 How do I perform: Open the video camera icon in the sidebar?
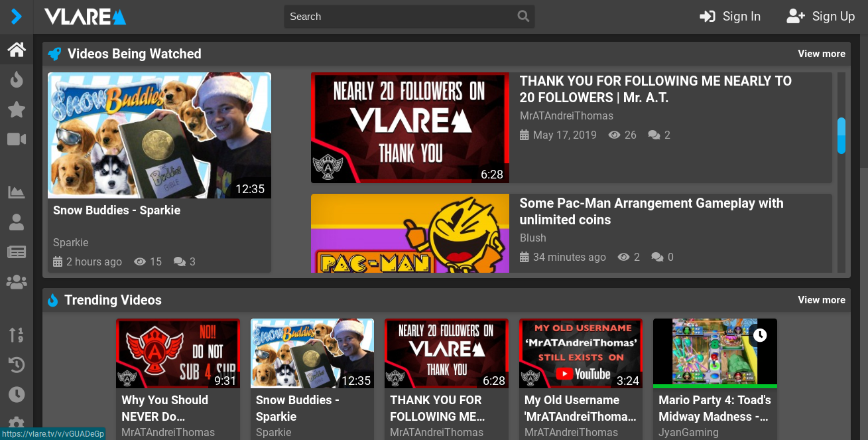pos(17,139)
